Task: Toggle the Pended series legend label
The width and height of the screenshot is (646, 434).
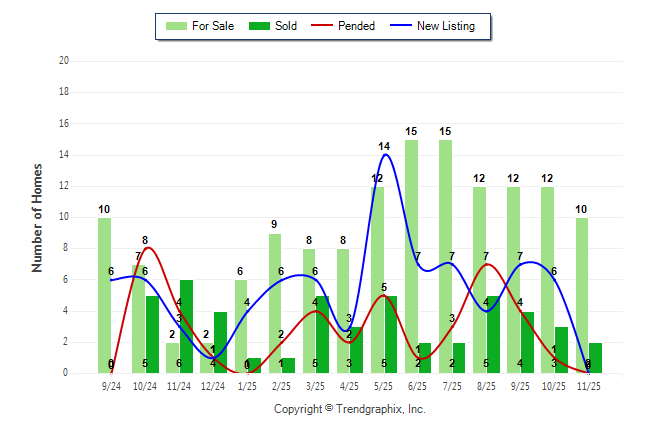Action: [x=356, y=26]
